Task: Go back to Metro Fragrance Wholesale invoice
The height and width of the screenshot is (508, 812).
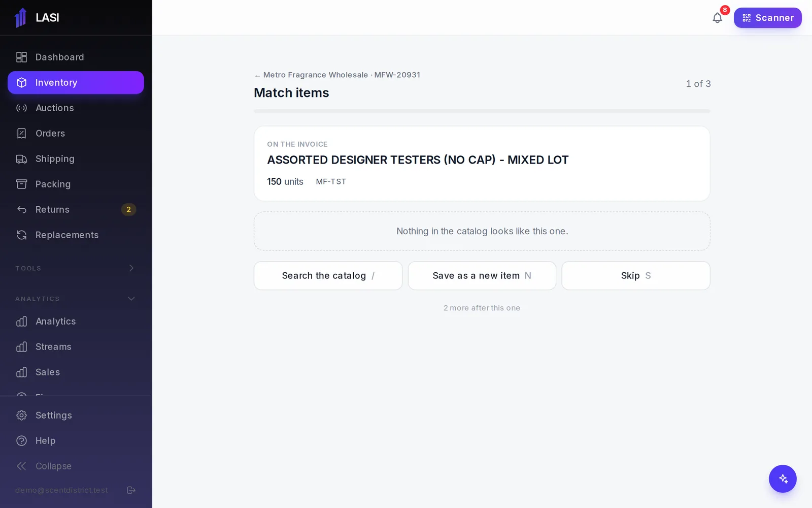Action: [x=337, y=75]
